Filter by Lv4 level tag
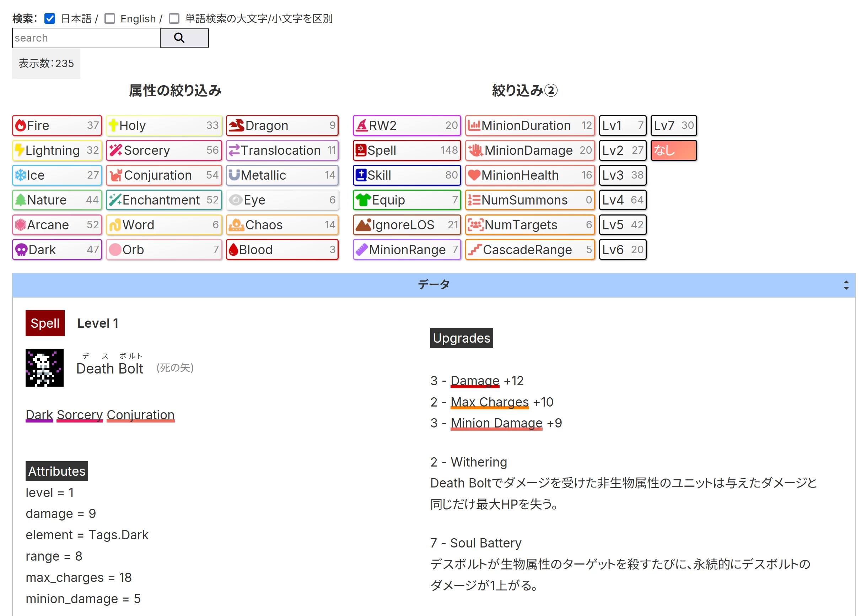Viewport: 867px width, 616px height. pos(622,200)
